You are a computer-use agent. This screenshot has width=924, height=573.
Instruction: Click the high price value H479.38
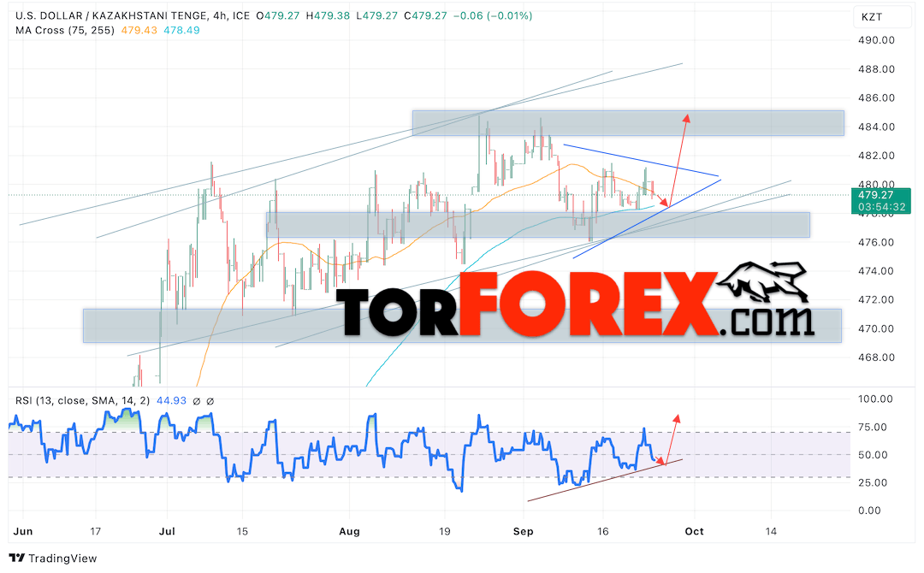click(x=329, y=16)
